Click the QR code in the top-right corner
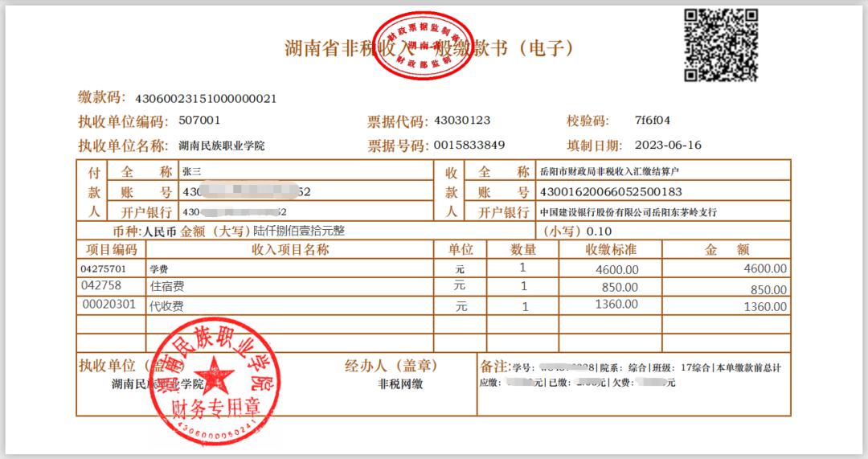The image size is (868, 459). (720, 44)
